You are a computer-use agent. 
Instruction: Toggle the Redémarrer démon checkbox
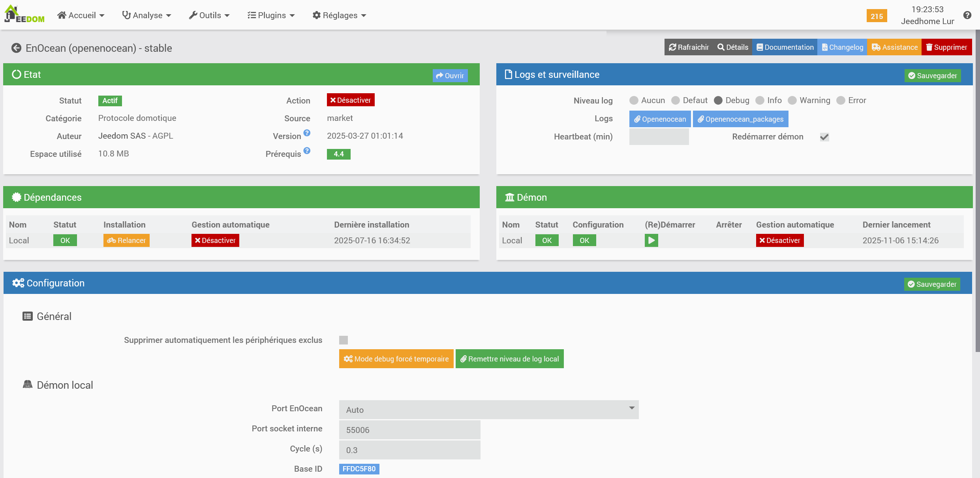824,137
